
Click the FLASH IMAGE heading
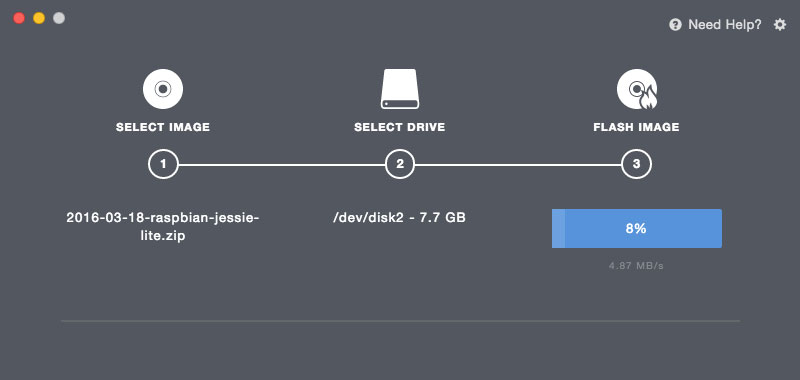click(636, 127)
